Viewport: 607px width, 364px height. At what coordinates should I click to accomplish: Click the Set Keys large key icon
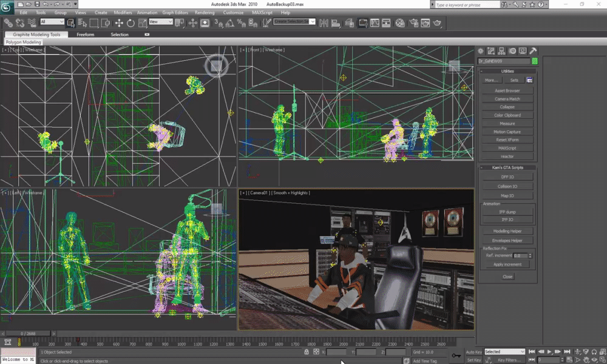tap(456, 356)
